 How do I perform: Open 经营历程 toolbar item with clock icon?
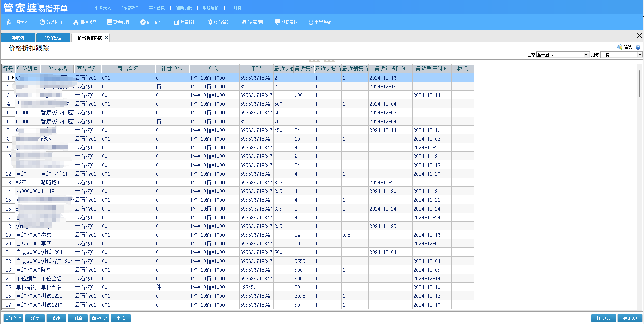51,22
